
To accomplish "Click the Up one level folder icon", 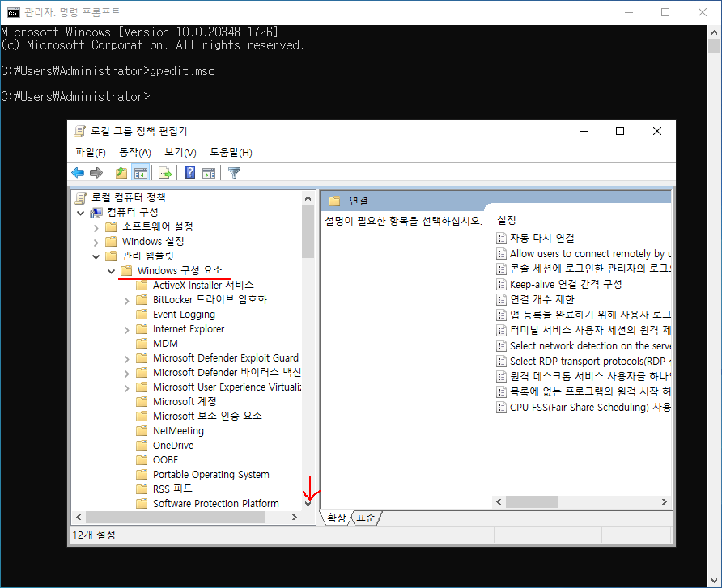I will click(121, 173).
